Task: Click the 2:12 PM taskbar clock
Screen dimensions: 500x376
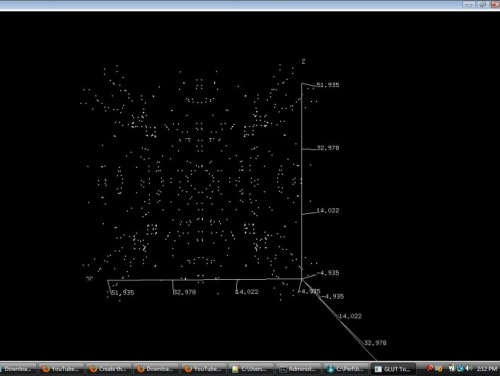Action: click(487, 369)
